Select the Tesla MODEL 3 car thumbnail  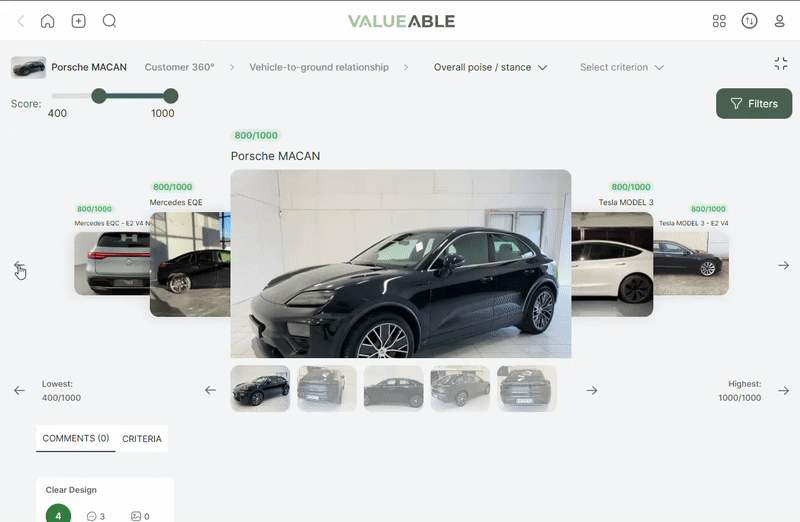[x=612, y=264]
